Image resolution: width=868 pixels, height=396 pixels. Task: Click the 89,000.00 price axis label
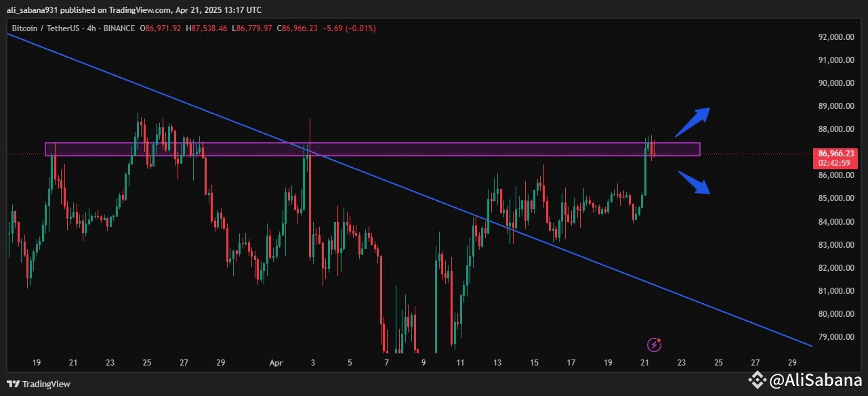click(x=835, y=106)
